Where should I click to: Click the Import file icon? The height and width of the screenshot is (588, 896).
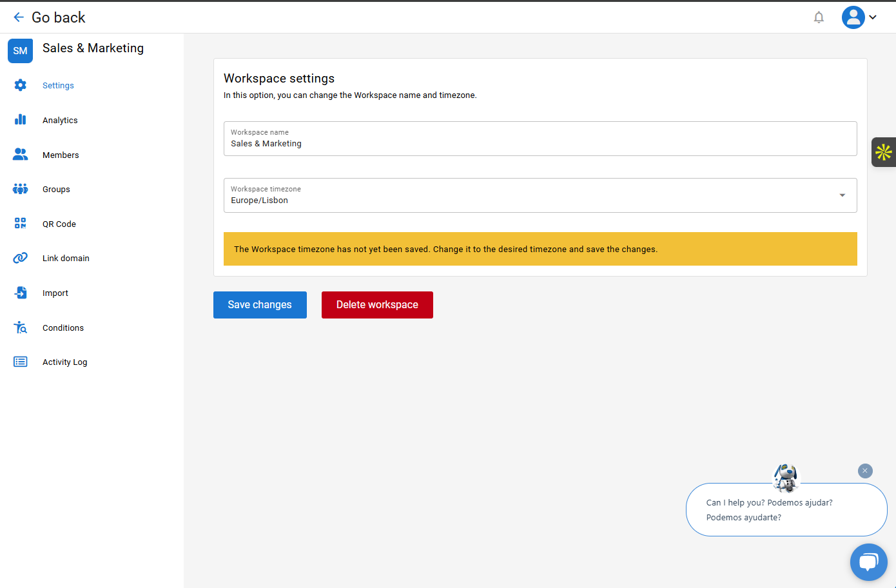coord(21,293)
